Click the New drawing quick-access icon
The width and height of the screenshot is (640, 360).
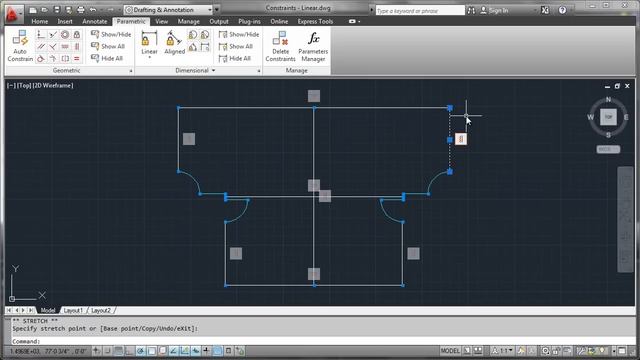pos(33,10)
